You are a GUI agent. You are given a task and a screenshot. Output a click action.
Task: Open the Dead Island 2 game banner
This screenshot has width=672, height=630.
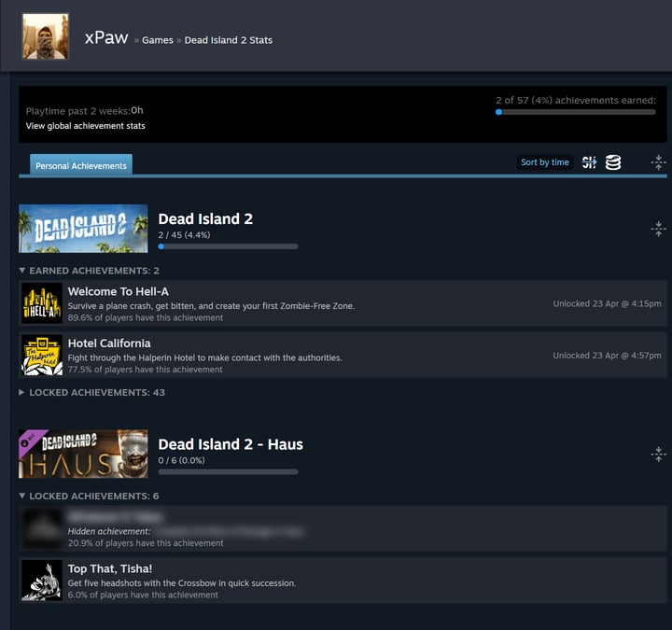pyautogui.click(x=83, y=229)
